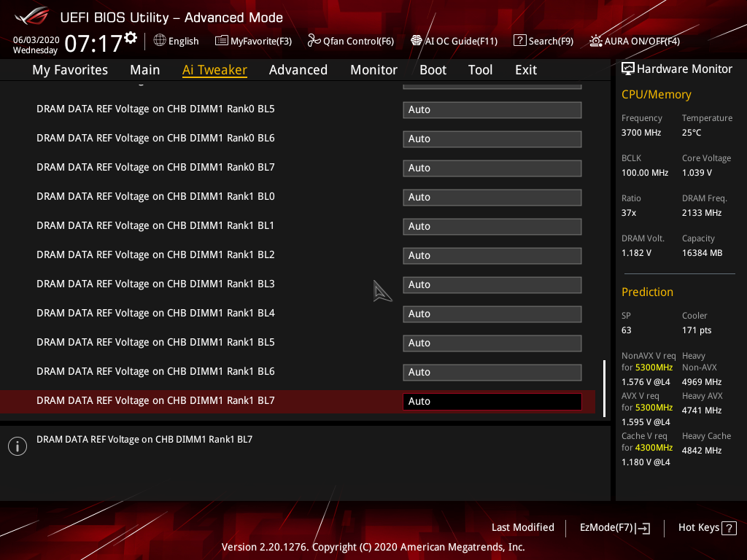The image size is (747, 560).
Task: Open the Boot menu tab
Action: (433, 69)
